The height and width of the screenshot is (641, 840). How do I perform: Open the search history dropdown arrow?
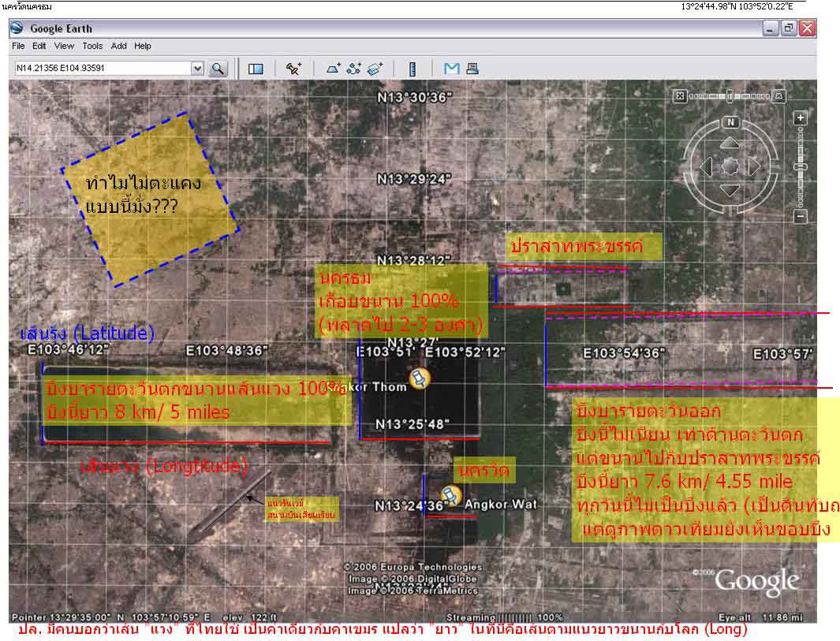click(198, 68)
